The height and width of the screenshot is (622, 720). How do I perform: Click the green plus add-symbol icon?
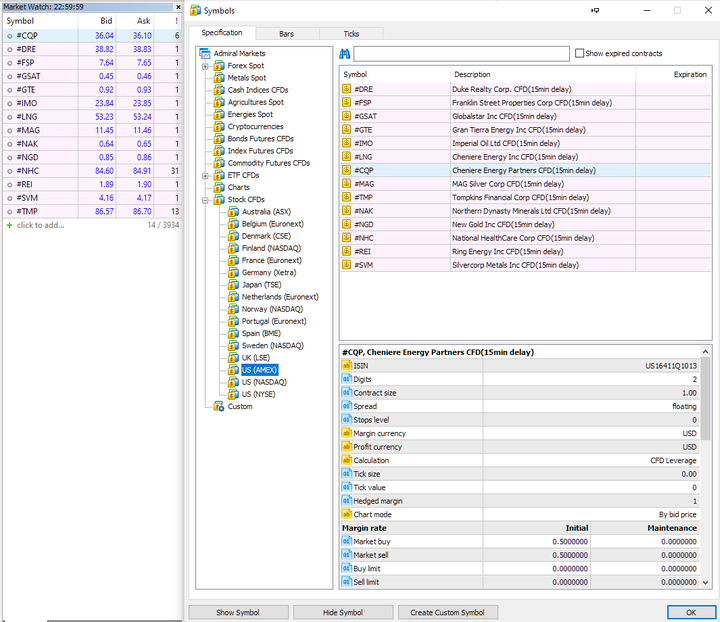click(x=9, y=225)
